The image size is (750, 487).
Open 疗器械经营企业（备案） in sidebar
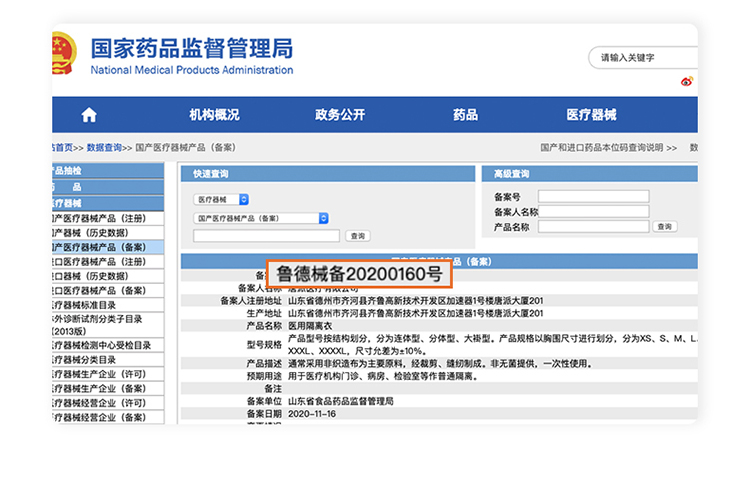108,417
